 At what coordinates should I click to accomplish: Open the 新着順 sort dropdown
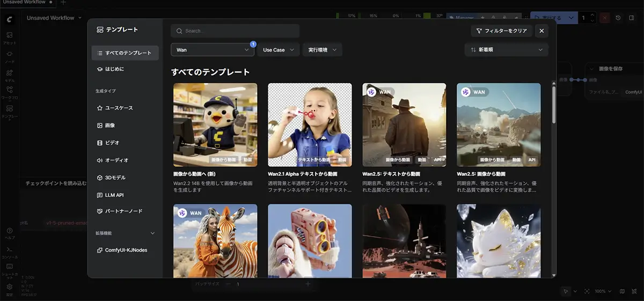click(507, 50)
